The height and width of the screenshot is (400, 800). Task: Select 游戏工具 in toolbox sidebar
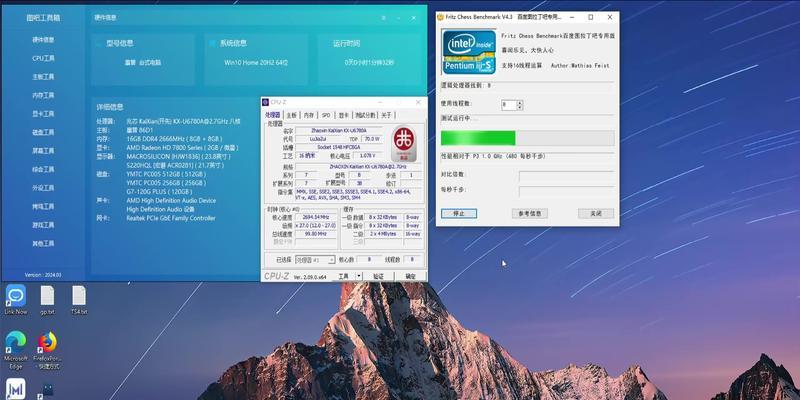click(x=43, y=225)
